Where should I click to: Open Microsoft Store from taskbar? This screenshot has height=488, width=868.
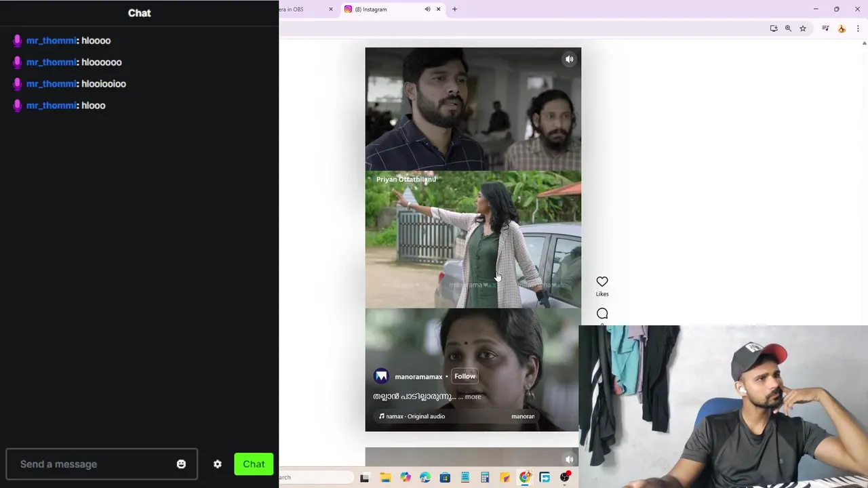click(445, 478)
